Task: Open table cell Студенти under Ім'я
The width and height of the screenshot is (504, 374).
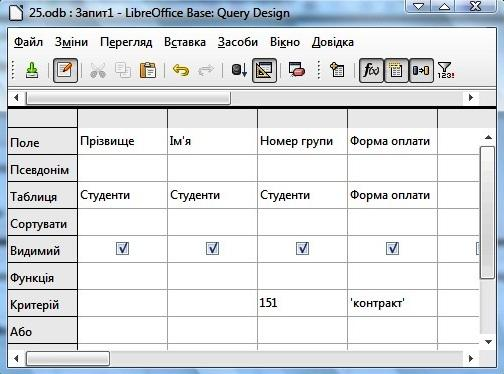Action: [x=212, y=195]
